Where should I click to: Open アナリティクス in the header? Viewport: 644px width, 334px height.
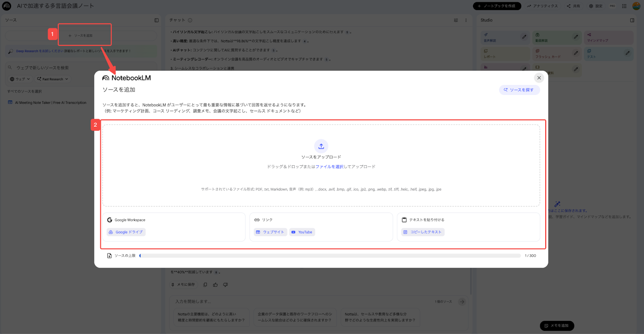pyautogui.click(x=543, y=6)
